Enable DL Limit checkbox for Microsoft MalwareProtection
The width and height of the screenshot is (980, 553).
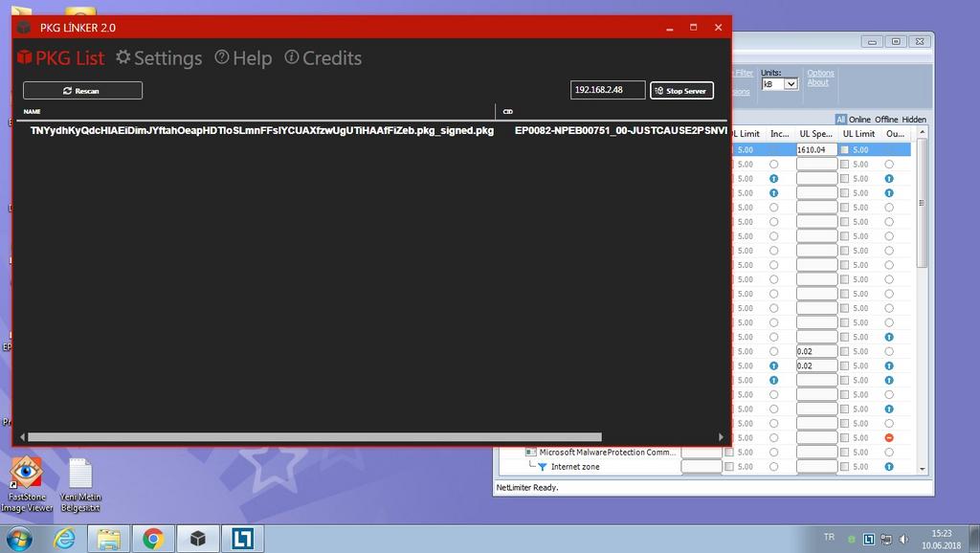[x=728, y=453]
